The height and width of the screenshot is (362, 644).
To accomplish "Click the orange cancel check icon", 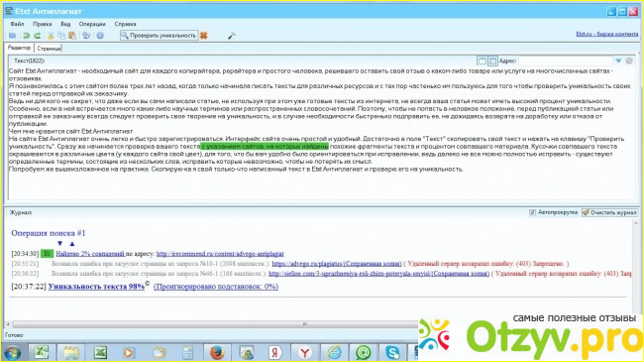I will (x=204, y=36).
